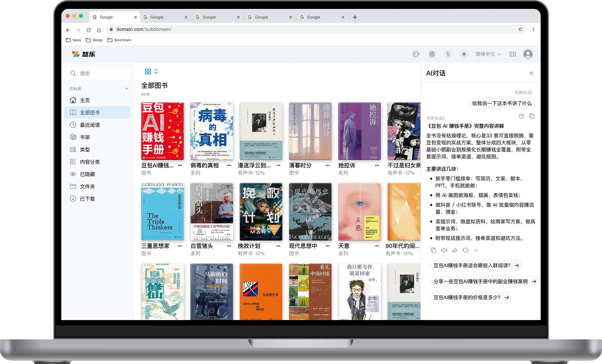Click the globe icon in the header
Screen dimensions: 602x364
click(x=432, y=54)
